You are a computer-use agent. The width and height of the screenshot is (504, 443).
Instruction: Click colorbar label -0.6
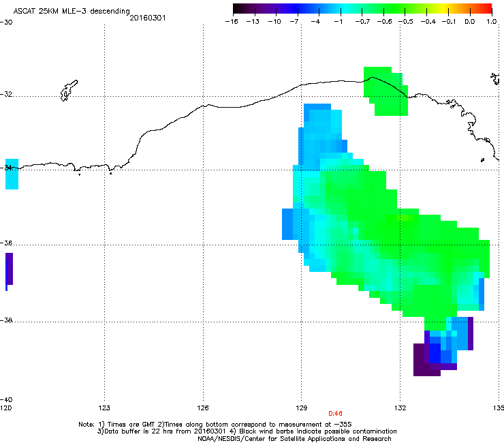[384, 22]
